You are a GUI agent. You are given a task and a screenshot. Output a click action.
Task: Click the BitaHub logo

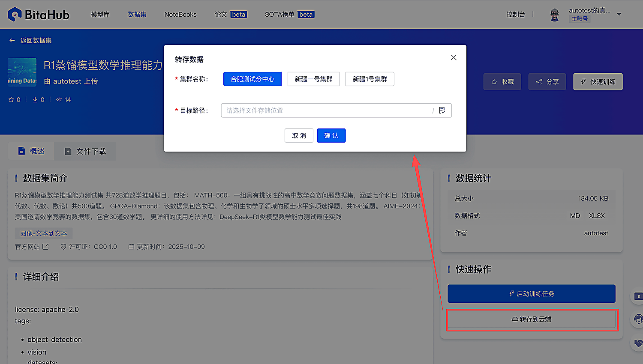pos(39,15)
